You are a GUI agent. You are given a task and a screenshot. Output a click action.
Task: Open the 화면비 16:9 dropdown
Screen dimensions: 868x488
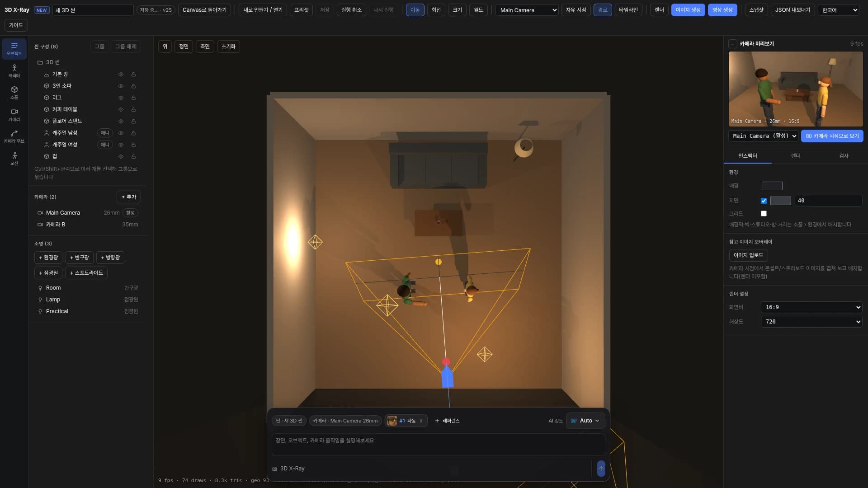[811, 307]
